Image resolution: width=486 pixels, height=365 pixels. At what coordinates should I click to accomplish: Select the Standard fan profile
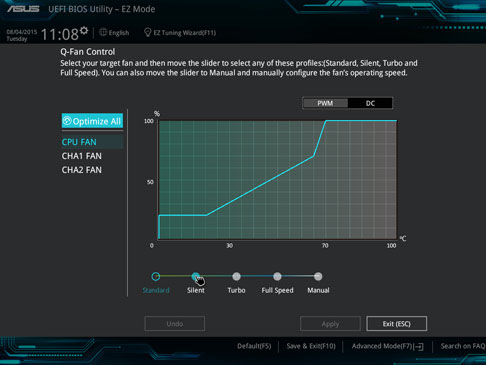[156, 276]
